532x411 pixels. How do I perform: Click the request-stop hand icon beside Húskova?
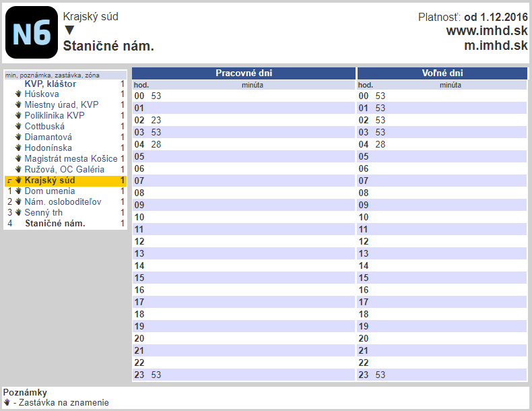(18, 94)
